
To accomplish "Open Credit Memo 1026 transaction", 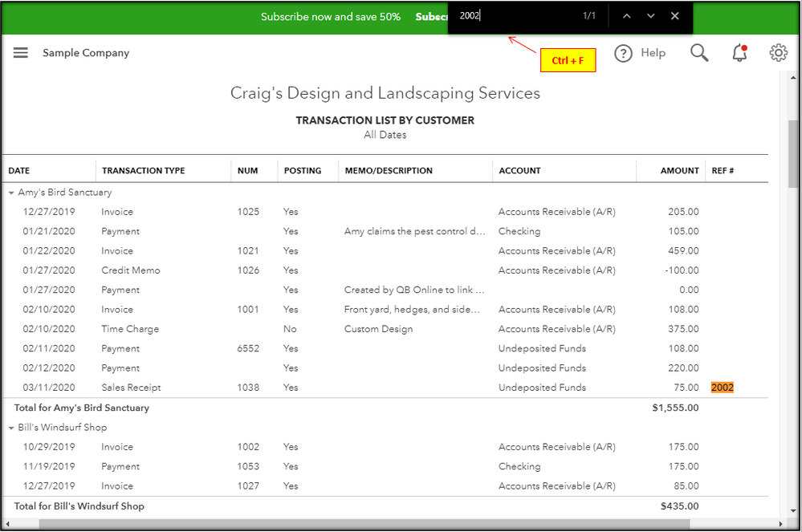I will coord(131,270).
